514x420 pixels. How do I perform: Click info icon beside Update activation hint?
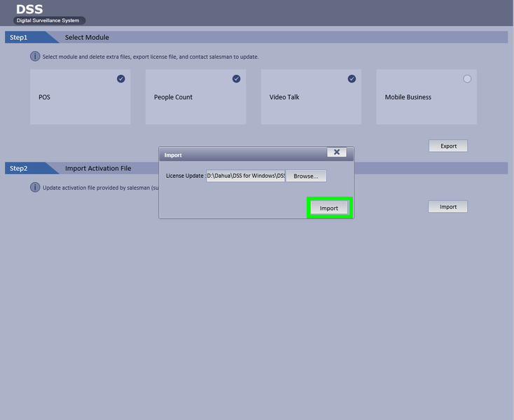coord(35,188)
